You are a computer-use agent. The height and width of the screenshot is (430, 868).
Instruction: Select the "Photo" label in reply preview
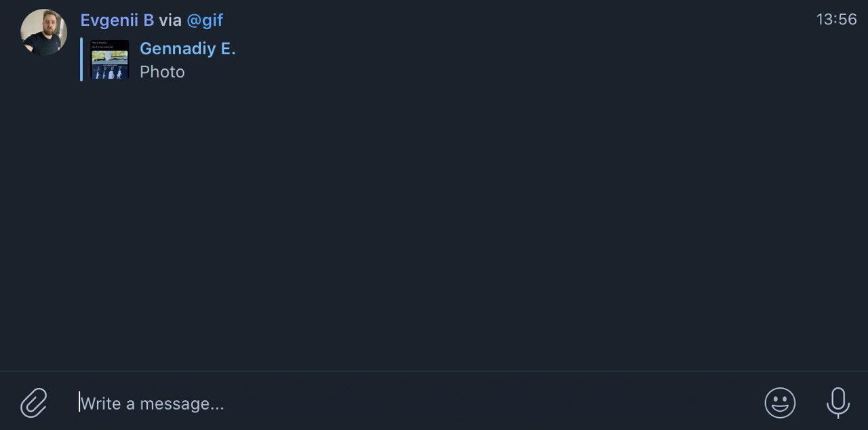162,72
